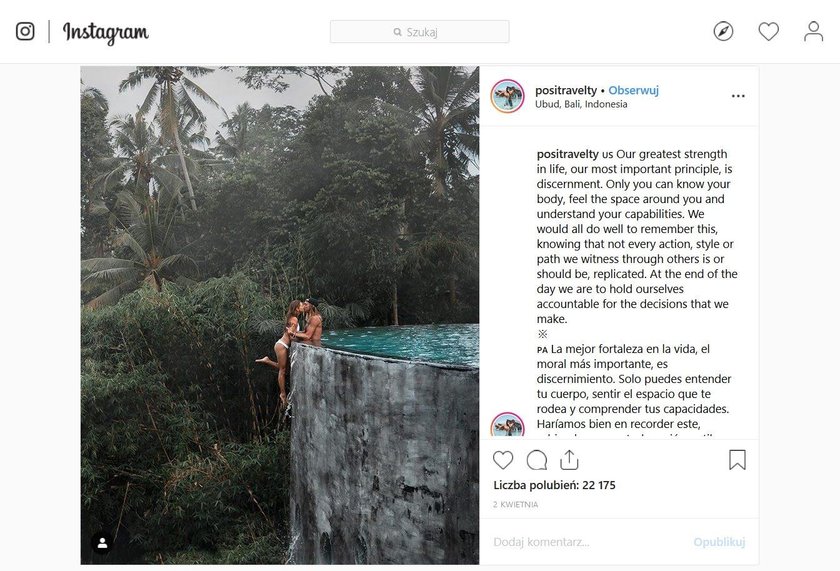Open the three-dot post options menu

tap(738, 96)
